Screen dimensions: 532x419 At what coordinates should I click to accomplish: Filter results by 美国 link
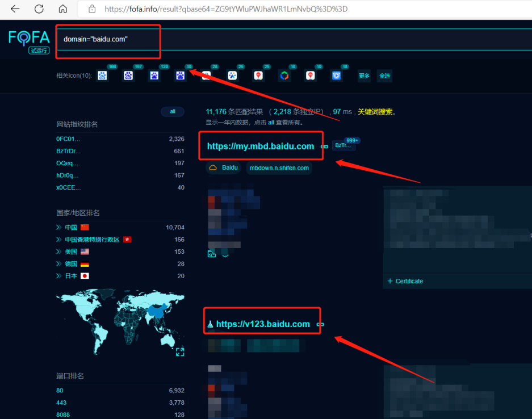pyautogui.click(x=71, y=252)
